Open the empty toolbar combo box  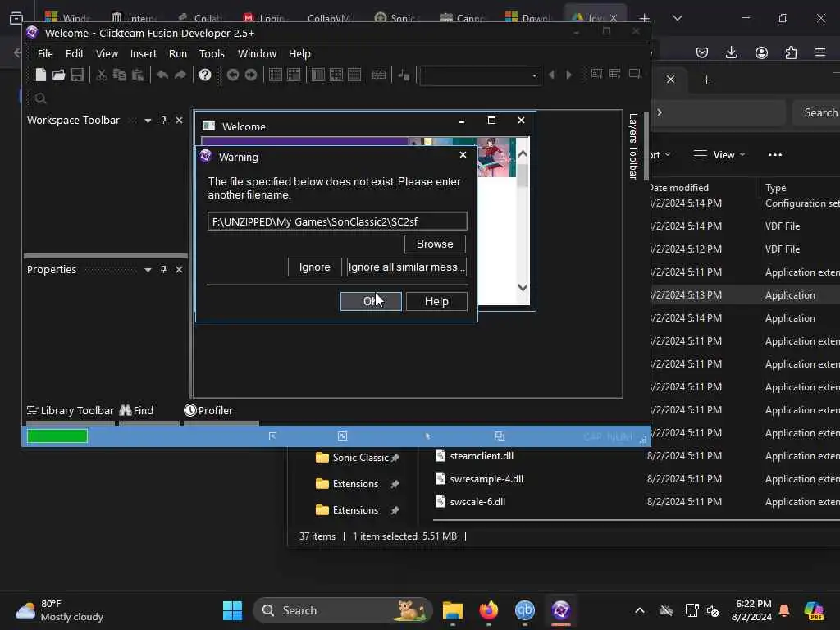click(481, 75)
